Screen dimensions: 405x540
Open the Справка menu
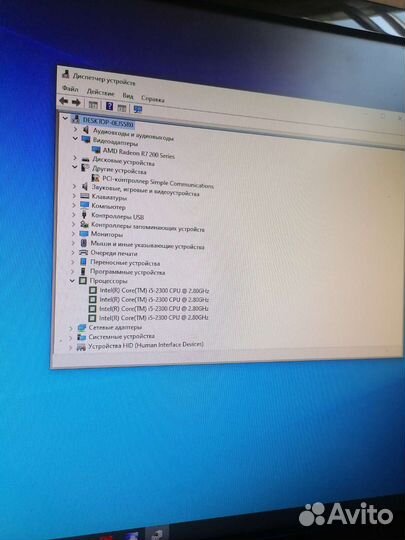pos(153,99)
